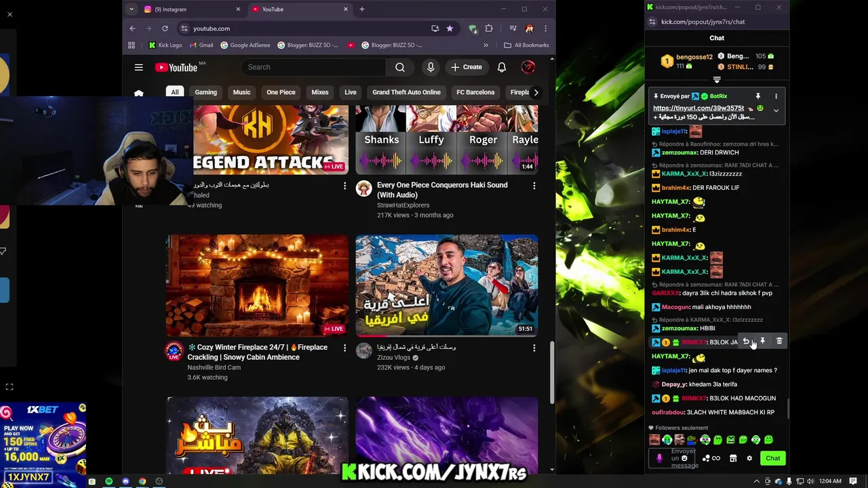The width and height of the screenshot is (868, 488).
Task: Select Grand Theft Auto Online chip
Action: (406, 92)
